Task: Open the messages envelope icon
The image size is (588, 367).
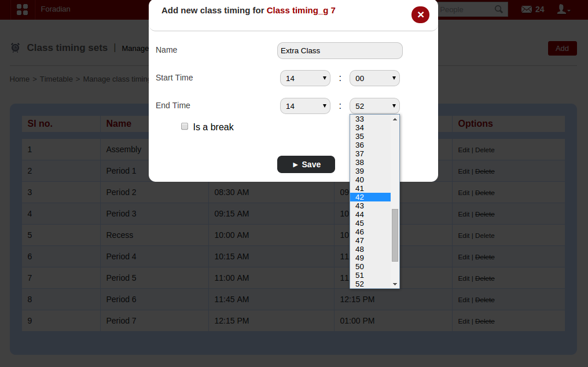Action: [x=526, y=9]
